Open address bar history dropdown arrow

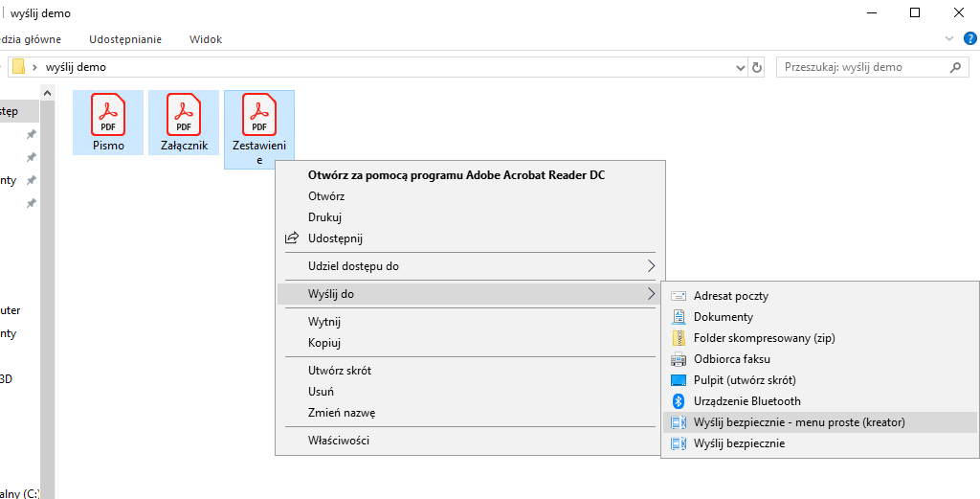coord(740,68)
